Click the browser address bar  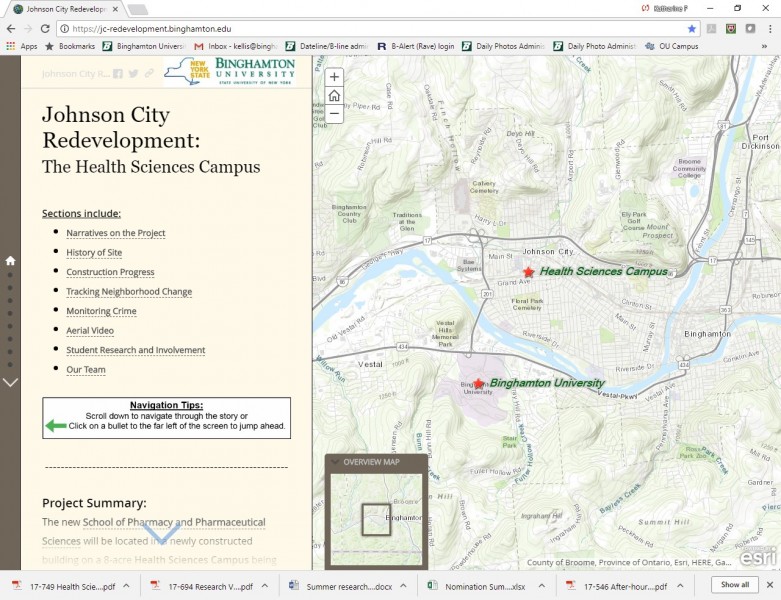click(370, 29)
